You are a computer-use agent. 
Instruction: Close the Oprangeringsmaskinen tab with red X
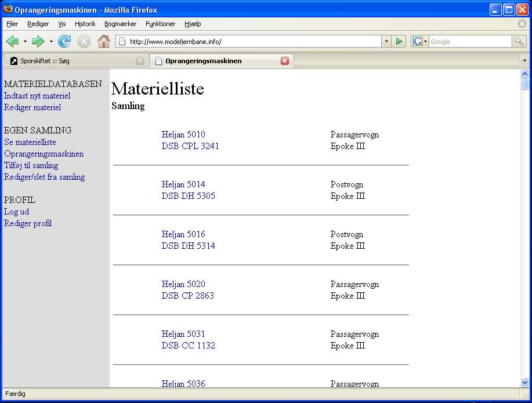coord(285,61)
